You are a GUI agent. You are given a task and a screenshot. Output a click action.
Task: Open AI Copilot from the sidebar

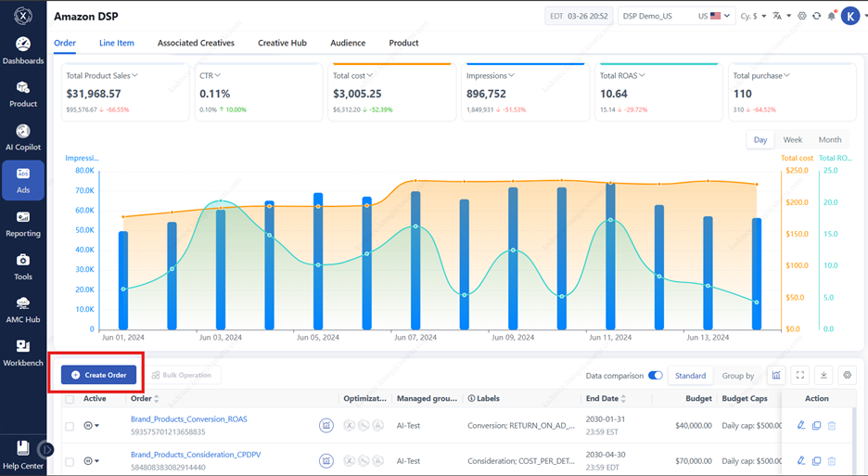pos(23,136)
